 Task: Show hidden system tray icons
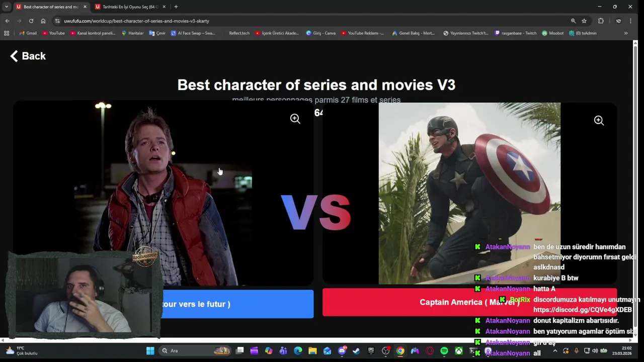coord(555,350)
